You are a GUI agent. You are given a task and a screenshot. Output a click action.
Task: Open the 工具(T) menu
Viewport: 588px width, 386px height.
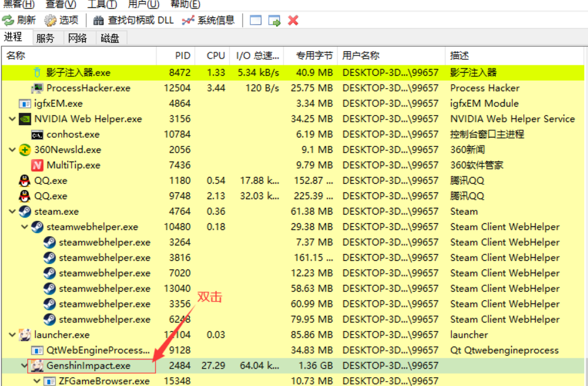[x=102, y=4]
